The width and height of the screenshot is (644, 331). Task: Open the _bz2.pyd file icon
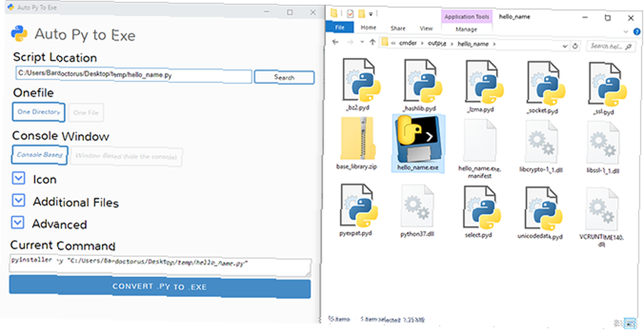361,81
